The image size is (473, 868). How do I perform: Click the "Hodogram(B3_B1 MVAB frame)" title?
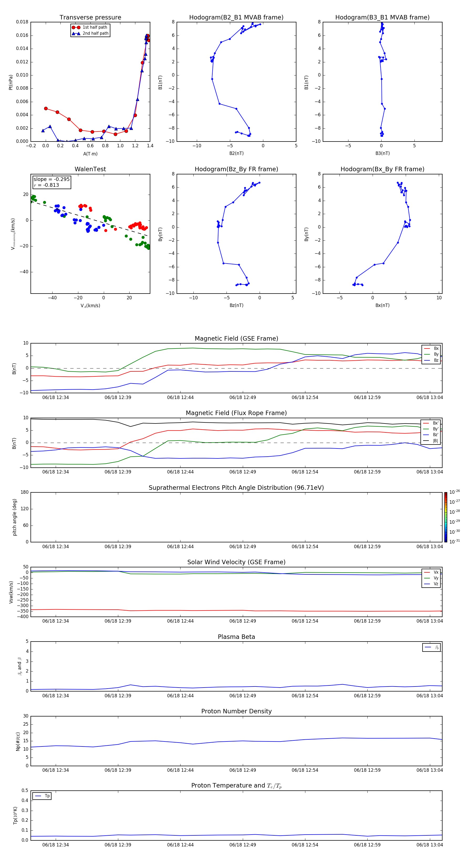pyautogui.click(x=382, y=17)
